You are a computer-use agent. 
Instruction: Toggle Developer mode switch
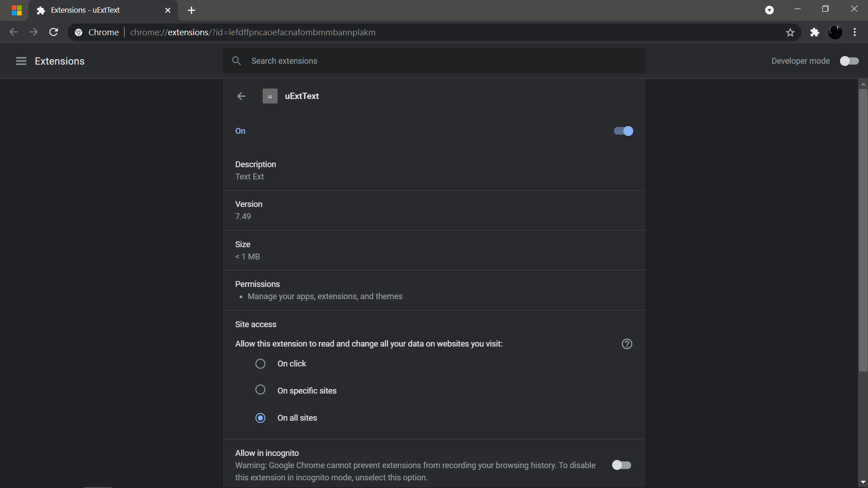coord(849,61)
